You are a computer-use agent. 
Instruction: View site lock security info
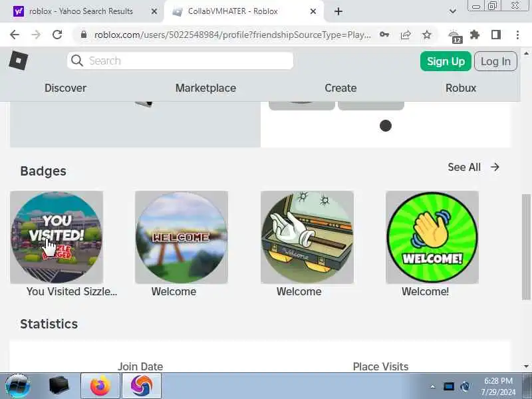coord(84,35)
